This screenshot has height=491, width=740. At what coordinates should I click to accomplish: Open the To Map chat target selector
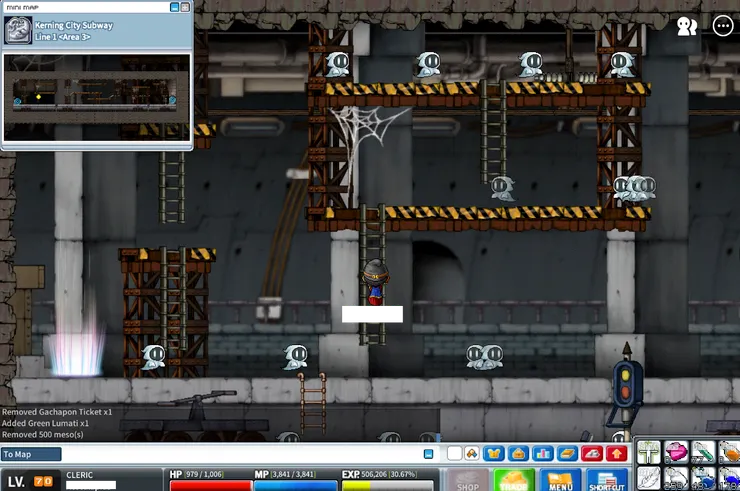tap(31, 454)
